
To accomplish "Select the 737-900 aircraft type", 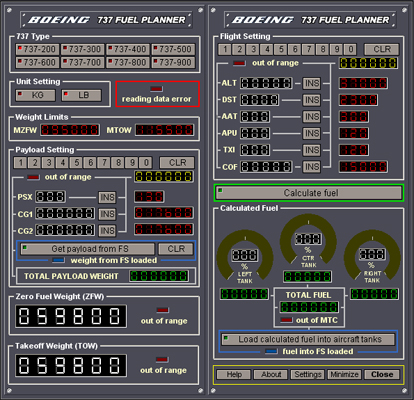I will (x=173, y=62).
